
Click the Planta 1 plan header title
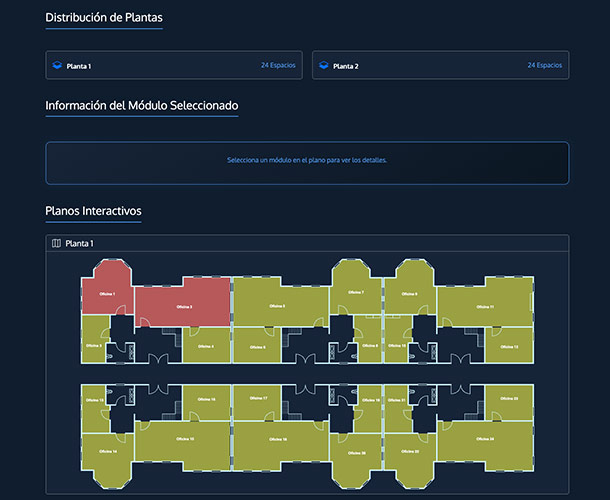(x=79, y=243)
